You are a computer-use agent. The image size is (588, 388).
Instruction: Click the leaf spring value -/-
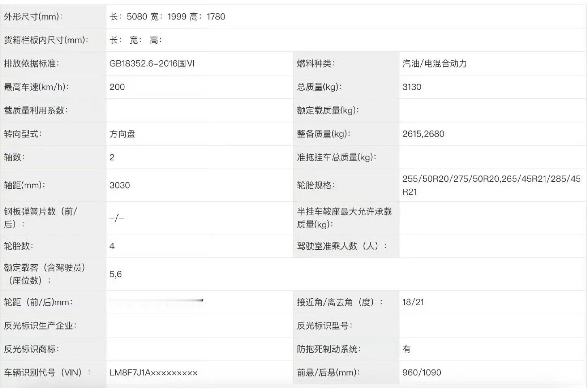[x=117, y=218]
